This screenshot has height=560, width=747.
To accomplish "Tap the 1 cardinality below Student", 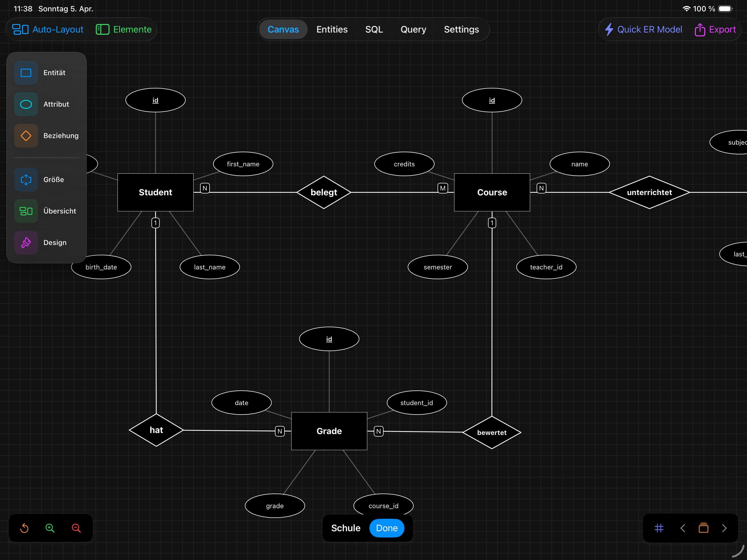I will [155, 223].
